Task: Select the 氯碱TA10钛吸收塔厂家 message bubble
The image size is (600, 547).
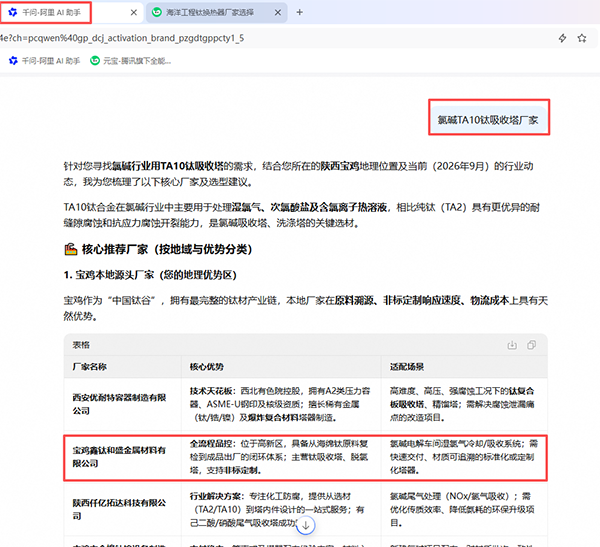Action: [488, 120]
